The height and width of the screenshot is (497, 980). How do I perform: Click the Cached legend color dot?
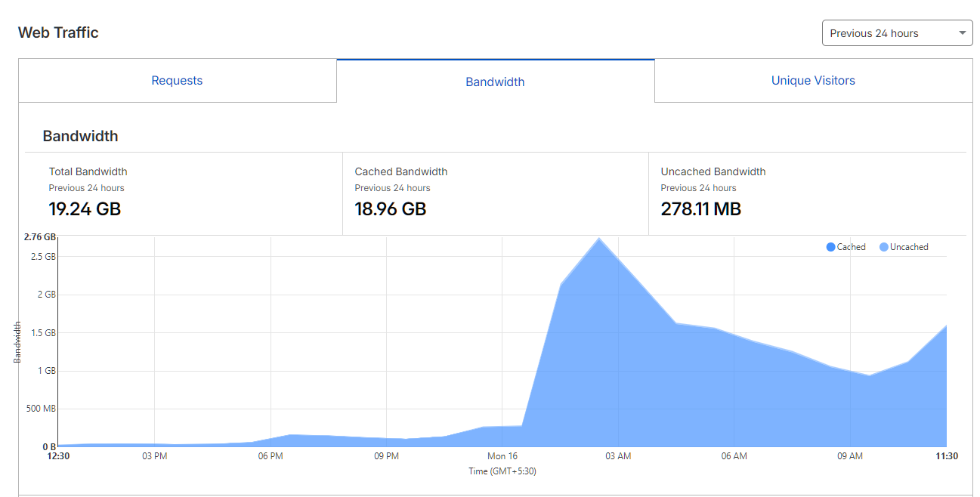830,247
